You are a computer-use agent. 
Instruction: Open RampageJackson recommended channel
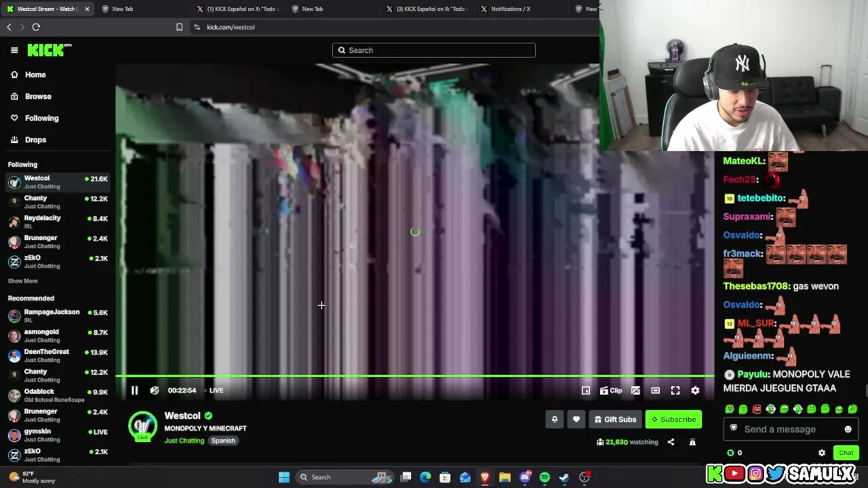point(58,316)
